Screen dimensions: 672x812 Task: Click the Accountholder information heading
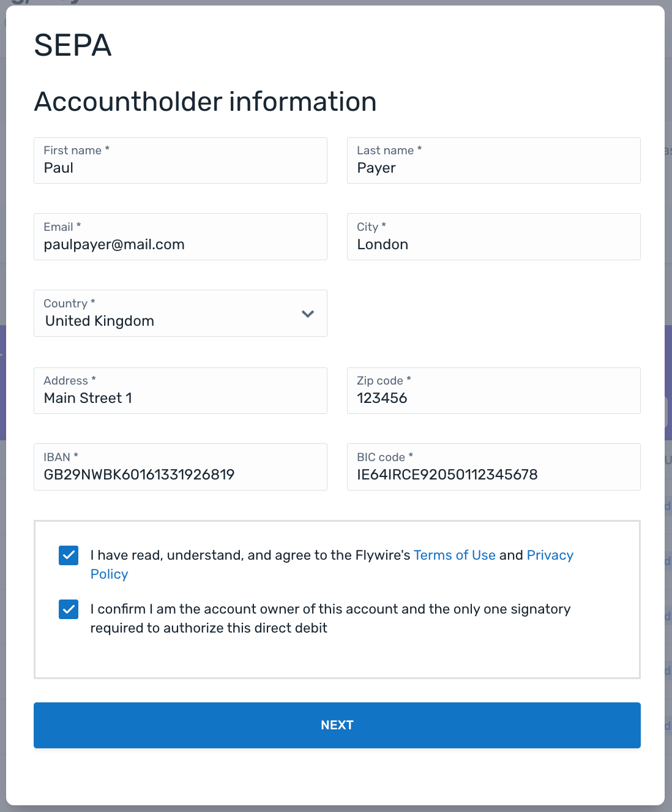tap(205, 102)
